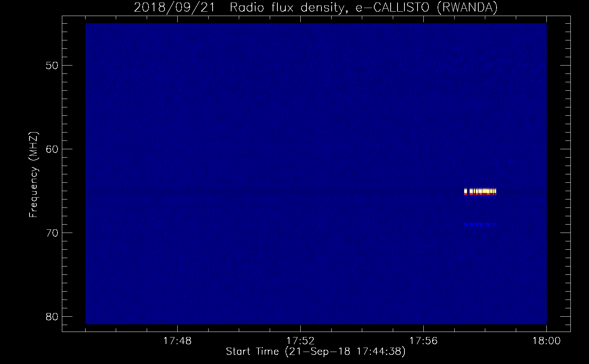Click the Frequency (MHZ) axis label
This screenshot has width=589, height=364.
33,175
